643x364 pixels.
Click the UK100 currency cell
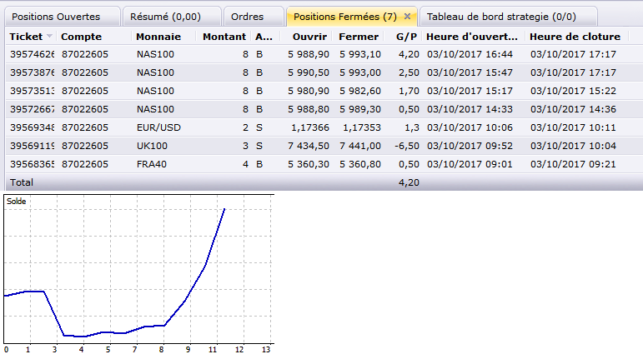click(x=152, y=146)
